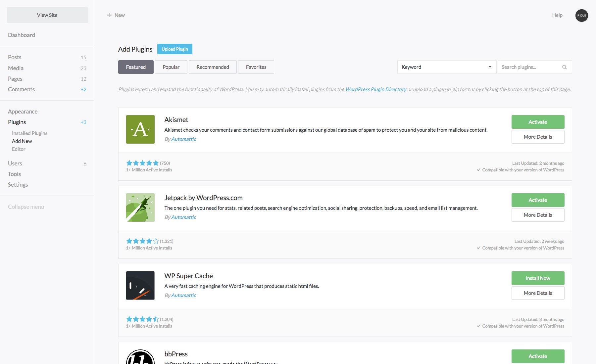Click the WP Super Cache title
This screenshot has height=364, width=596.
(188, 276)
